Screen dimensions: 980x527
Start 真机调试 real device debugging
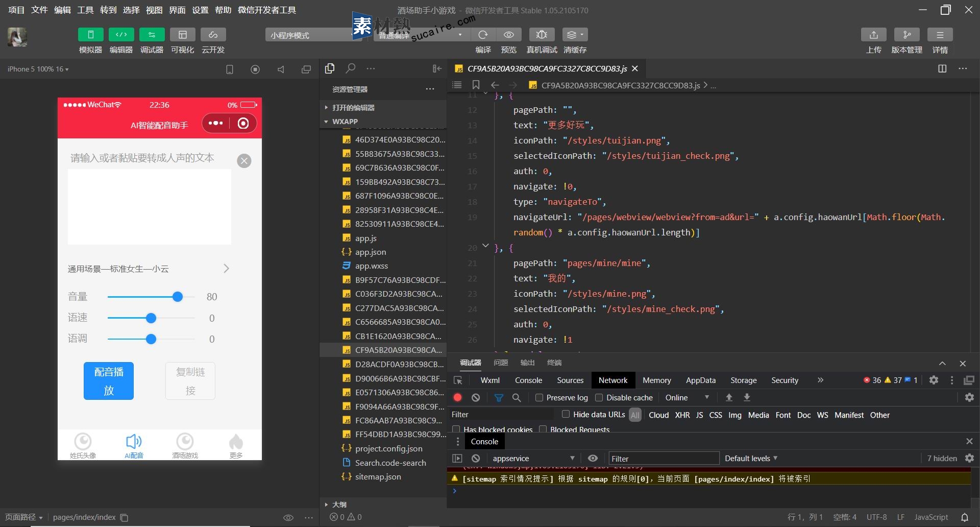point(542,35)
